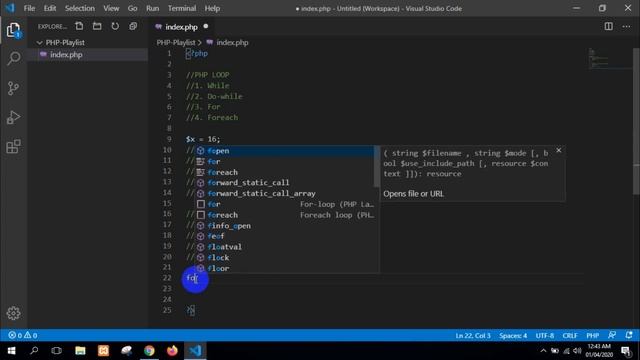640x360 pixels.
Task: Open the Go menu
Action: pyautogui.click(x=132, y=8)
